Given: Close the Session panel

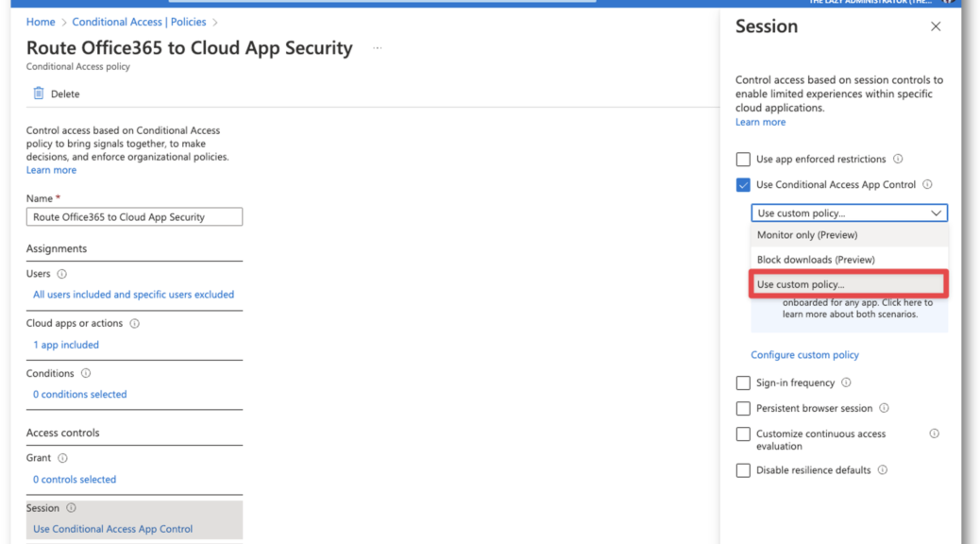Looking at the screenshot, I should [x=935, y=26].
